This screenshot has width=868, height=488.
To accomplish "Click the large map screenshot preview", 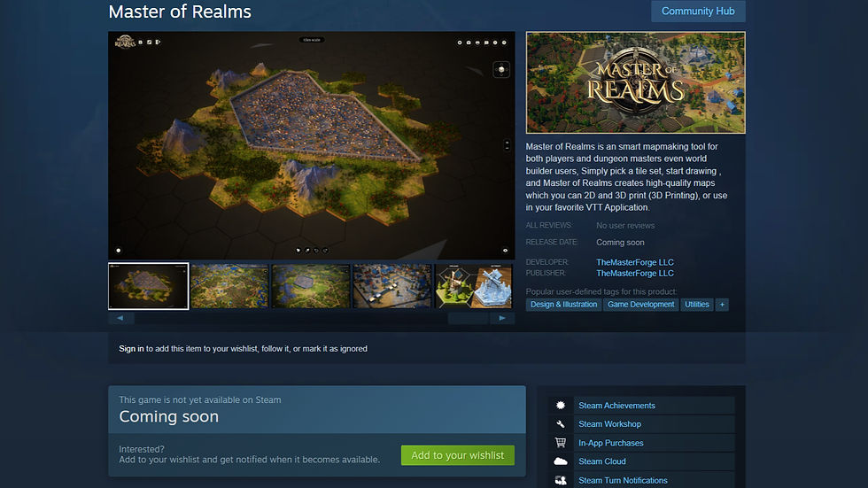I will pyautogui.click(x=312, y=145).
